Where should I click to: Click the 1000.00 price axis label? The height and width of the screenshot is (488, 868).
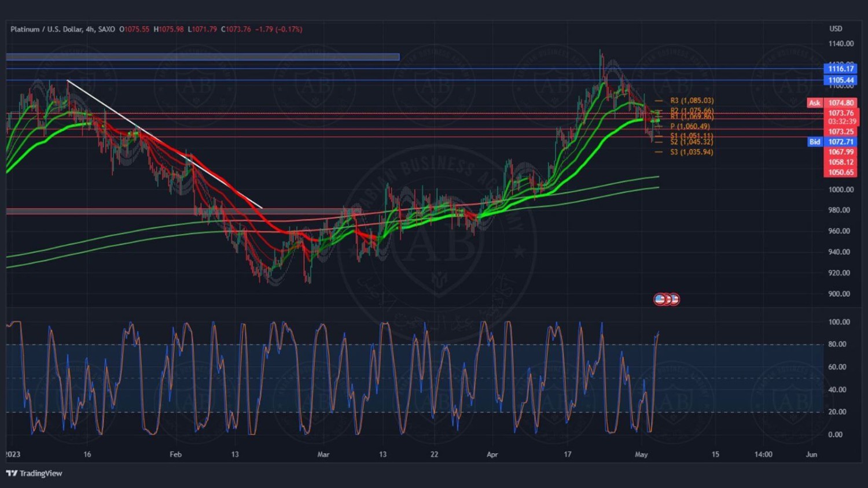(x=841, y=190)
